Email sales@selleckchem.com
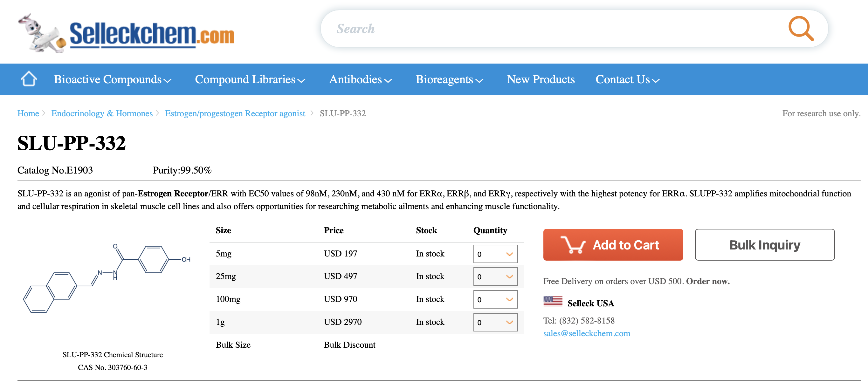The height and width of the screenshot is (389, 868). [586, 333]
